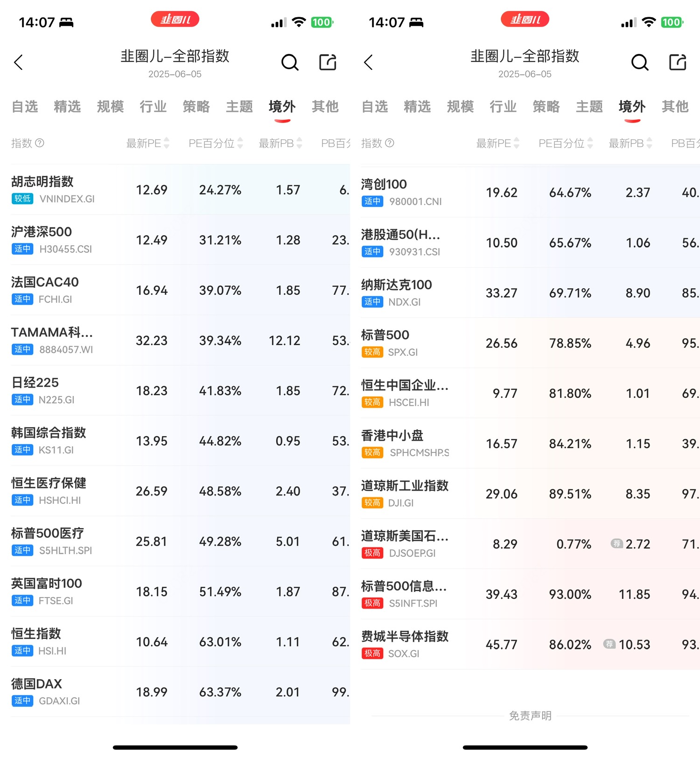Sort by PB百分位 column in left screen
Image resolution: width=700 pixels, height=757 pixels.
tap(336, 143)
